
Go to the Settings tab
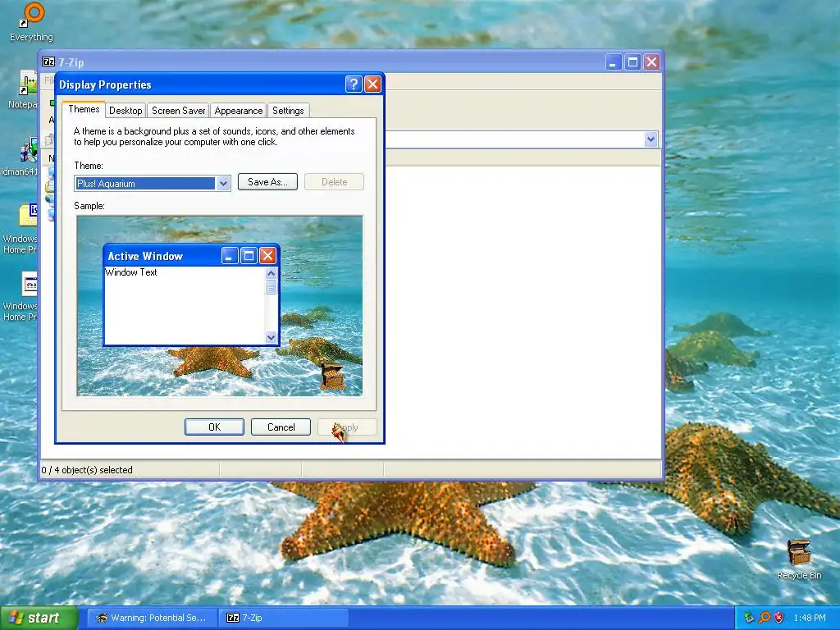tap(288, 111)
